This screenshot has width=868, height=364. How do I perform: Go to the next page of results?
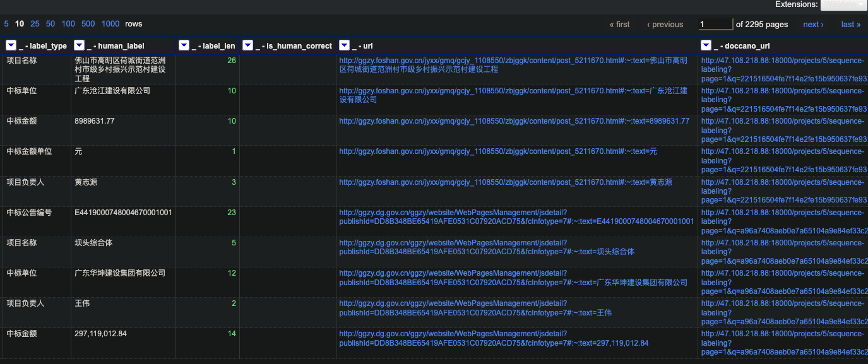812,24
